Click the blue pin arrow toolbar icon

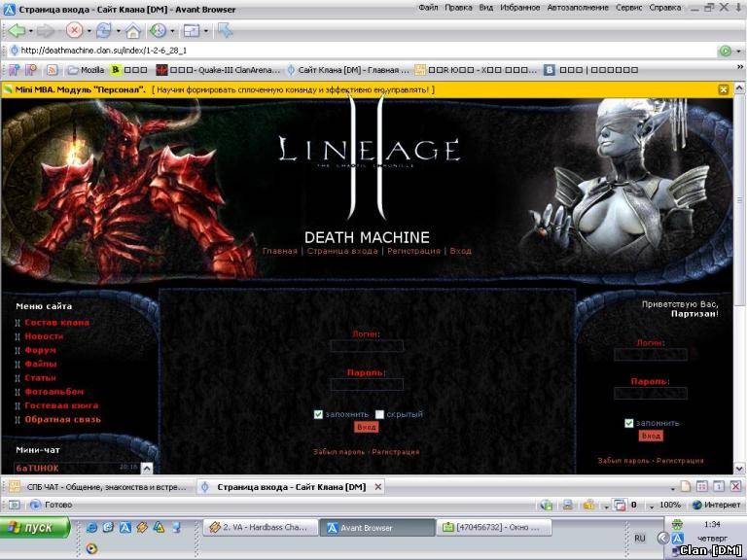(225, 31)
